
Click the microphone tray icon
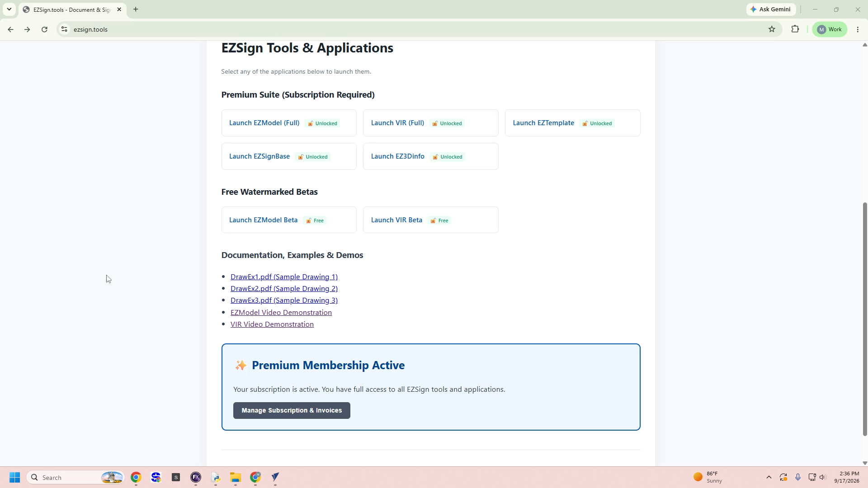click(x=798, y=478)
